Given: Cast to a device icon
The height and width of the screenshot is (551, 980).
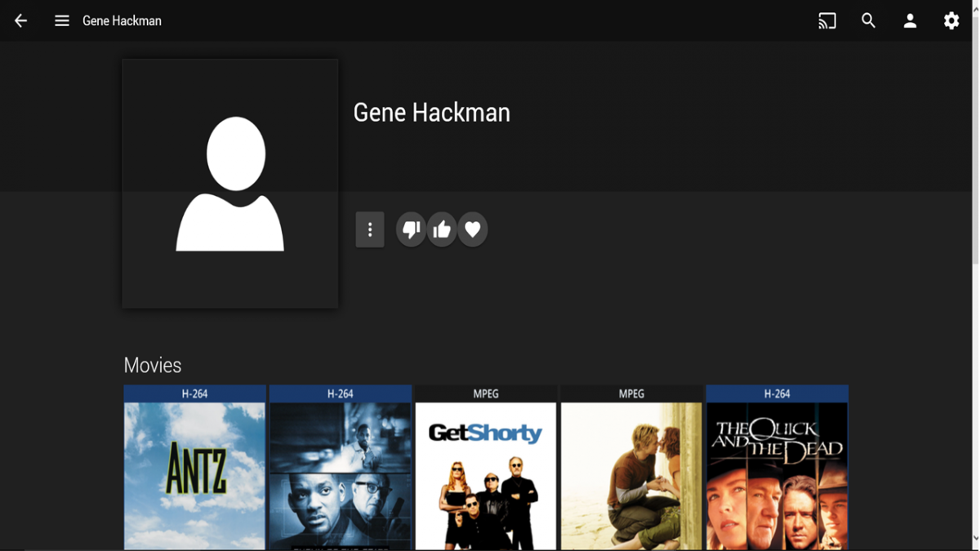Looking at the screenshot, I should point(827,21).
